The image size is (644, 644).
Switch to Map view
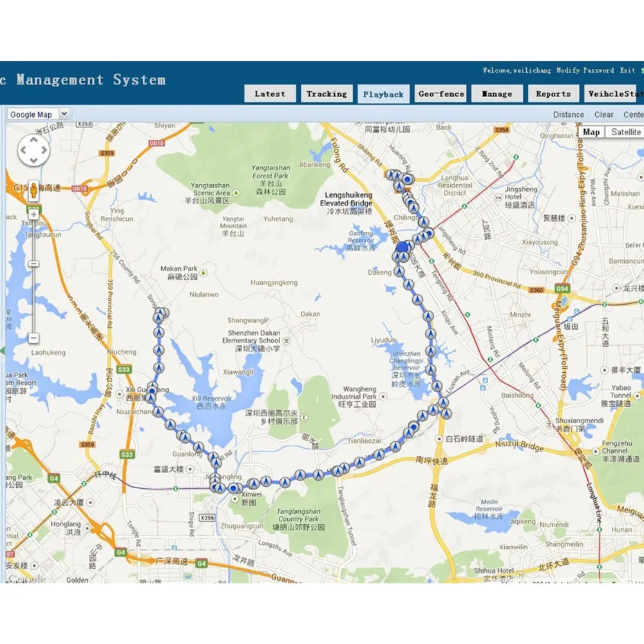pyautogui.click(x=591, y=132)
